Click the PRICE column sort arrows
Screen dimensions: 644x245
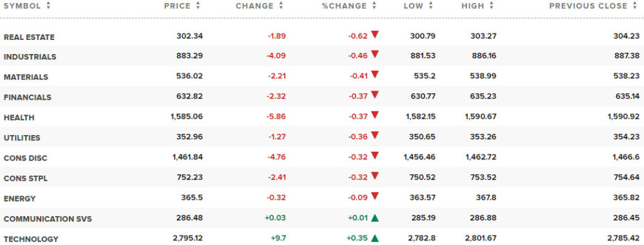tap(198, 6)
